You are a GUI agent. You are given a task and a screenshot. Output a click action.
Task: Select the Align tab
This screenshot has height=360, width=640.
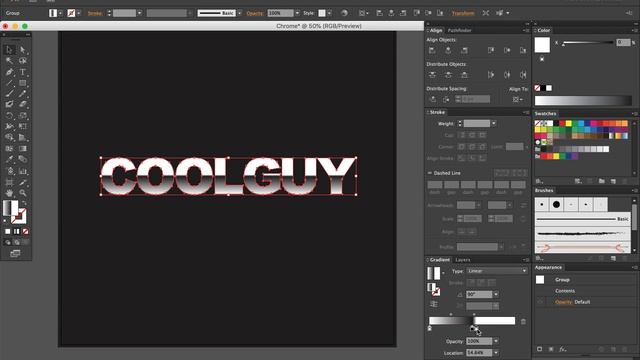click(x=436, y=30)
